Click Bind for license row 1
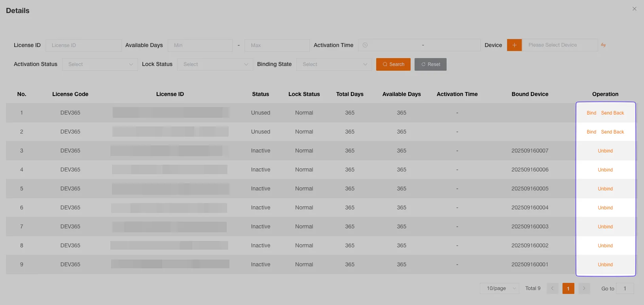This screenshot has height=305, width=644. 591,113
